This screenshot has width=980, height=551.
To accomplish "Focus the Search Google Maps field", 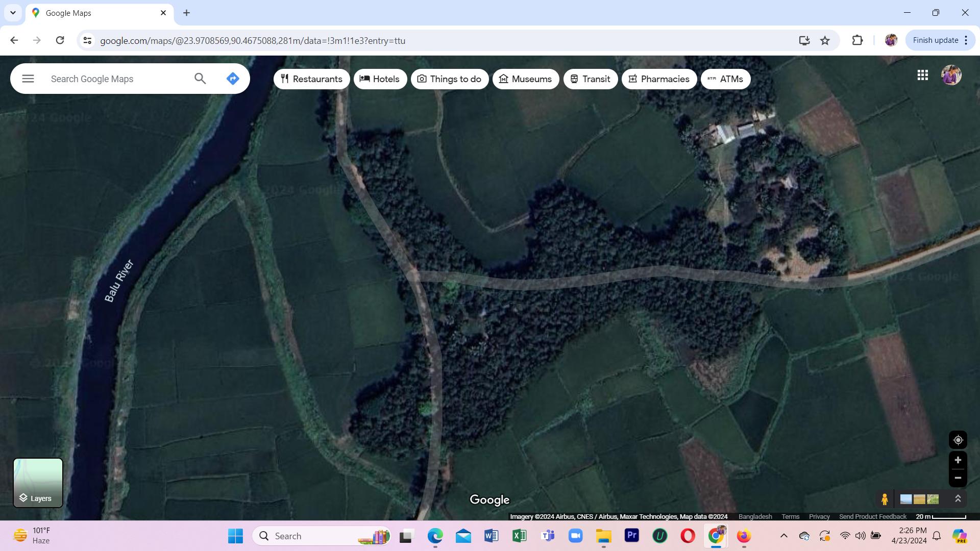I will [x=117, y=79].
